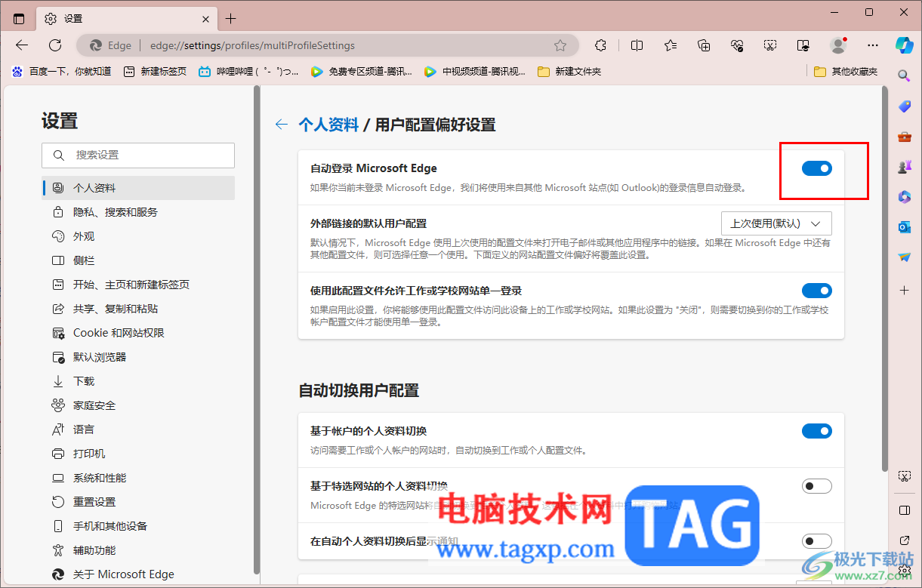The height and width of the screenshot is (588, 922).
Task: Open 重置设置 section
Action: [x=139, y=502]
